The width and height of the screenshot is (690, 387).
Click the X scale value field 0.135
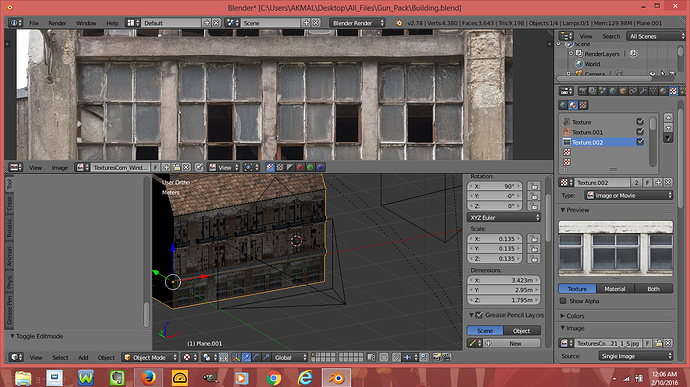coord(495,239)
